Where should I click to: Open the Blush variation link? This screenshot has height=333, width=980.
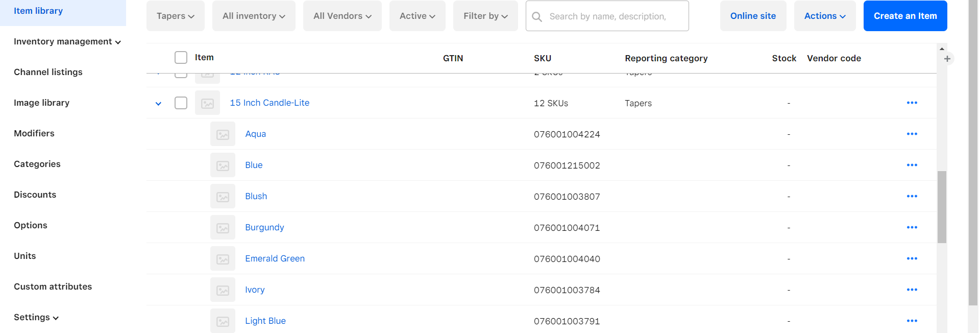tap(256, 196)
